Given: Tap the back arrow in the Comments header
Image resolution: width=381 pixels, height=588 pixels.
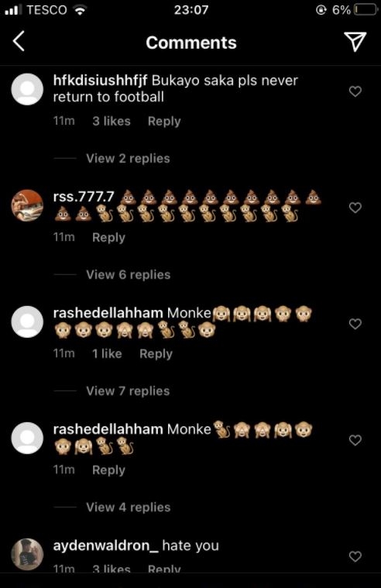Looking at the screenshot, I should point(19,41).
